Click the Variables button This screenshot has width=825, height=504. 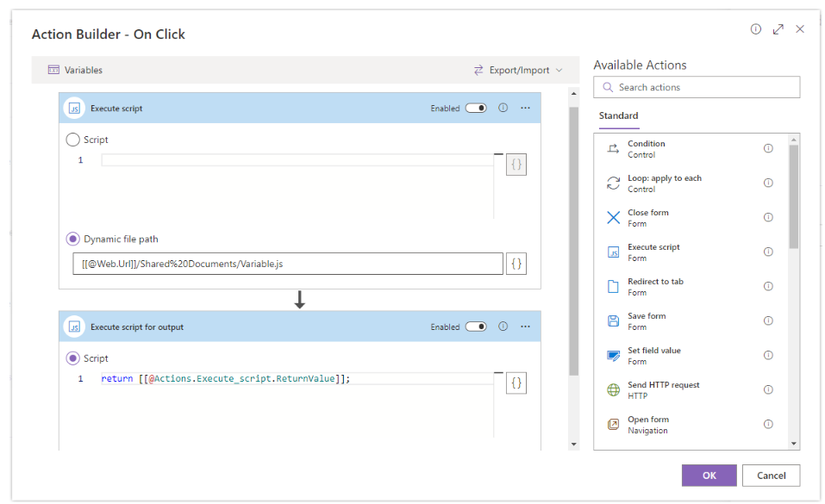(x=75, y=70)
